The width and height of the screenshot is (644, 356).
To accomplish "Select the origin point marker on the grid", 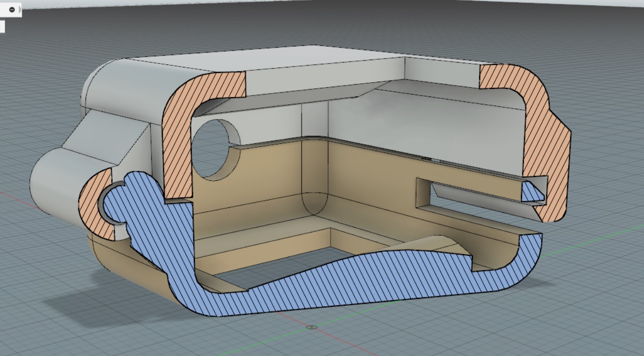I will tap(310, 327).
